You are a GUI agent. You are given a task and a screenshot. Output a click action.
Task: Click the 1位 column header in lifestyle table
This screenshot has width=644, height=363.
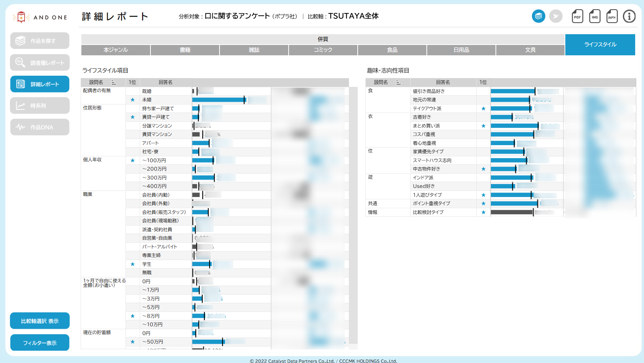pos(133,83)
